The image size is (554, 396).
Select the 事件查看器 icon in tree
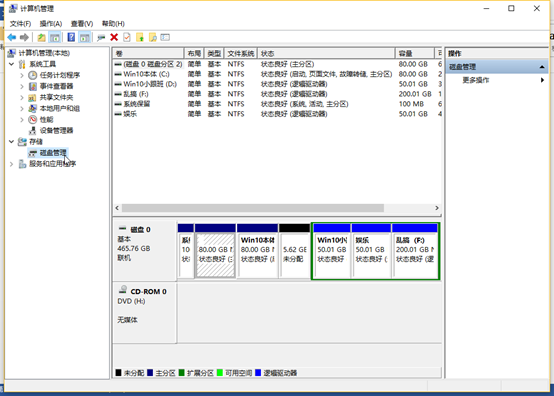pos(33,86)
